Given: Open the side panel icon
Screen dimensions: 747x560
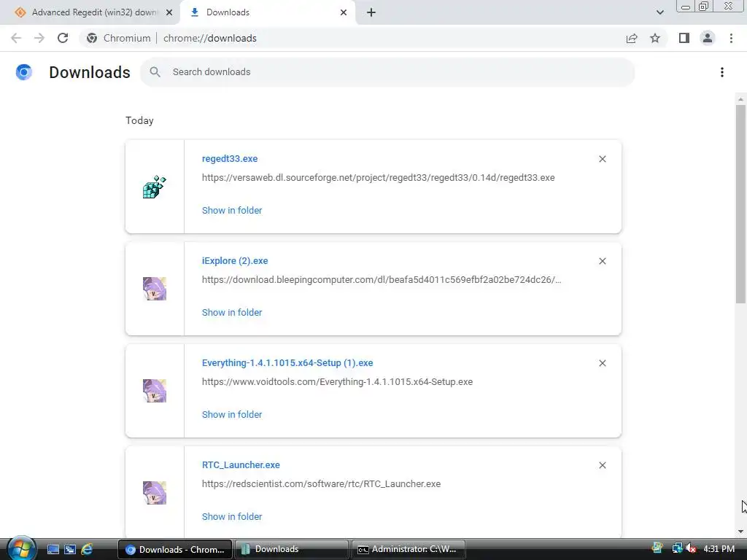Looking at the screenshot, I should pos(684,38).
